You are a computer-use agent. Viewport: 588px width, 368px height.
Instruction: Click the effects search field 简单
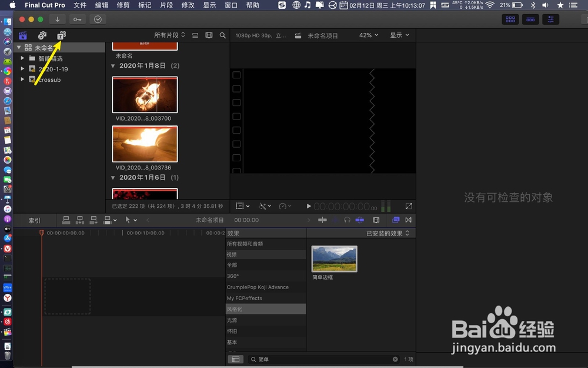click(x=324, y=359)
